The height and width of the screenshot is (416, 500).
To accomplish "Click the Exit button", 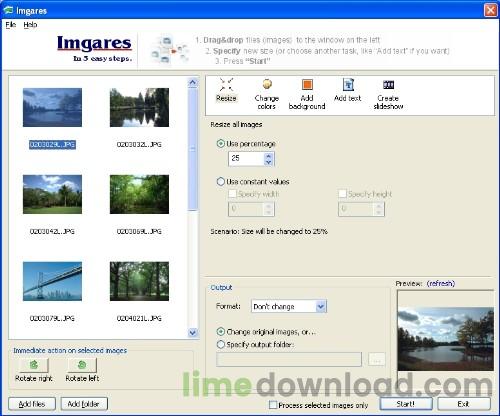I will click(x=464, y=404).
